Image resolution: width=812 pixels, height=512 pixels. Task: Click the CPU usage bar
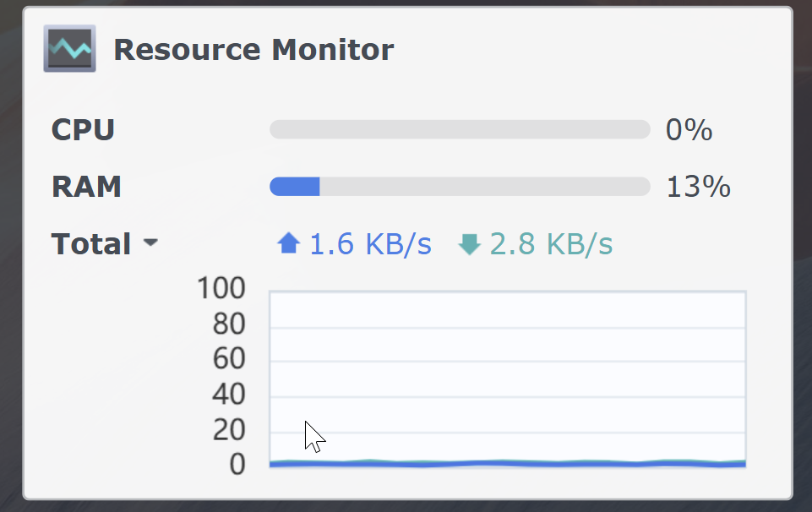460,129
